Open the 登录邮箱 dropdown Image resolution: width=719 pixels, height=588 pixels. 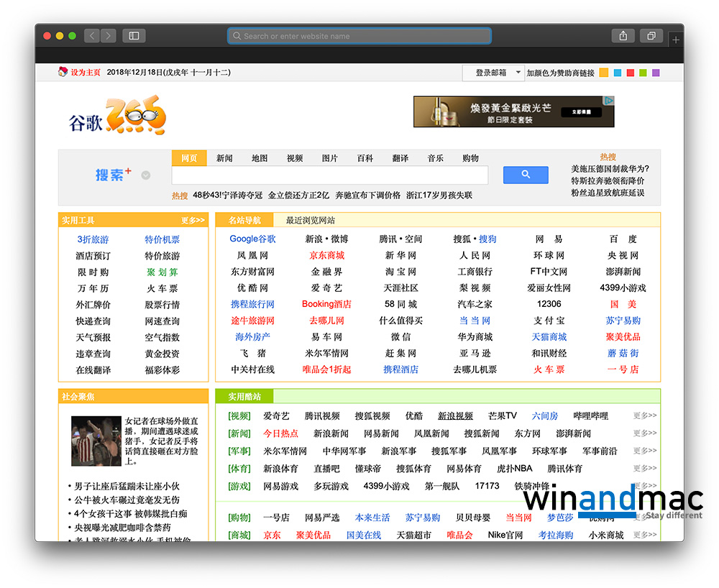click(493, 73)
